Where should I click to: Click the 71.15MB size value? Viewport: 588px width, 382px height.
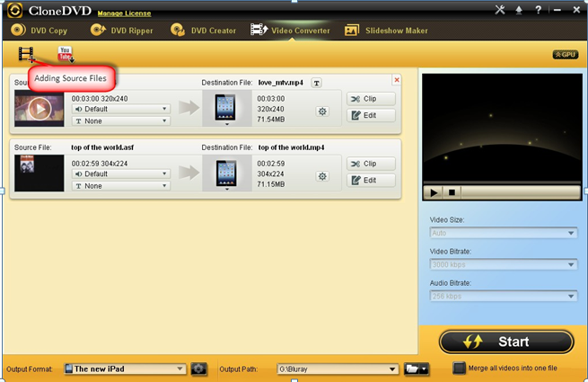(x=271, y=184)
